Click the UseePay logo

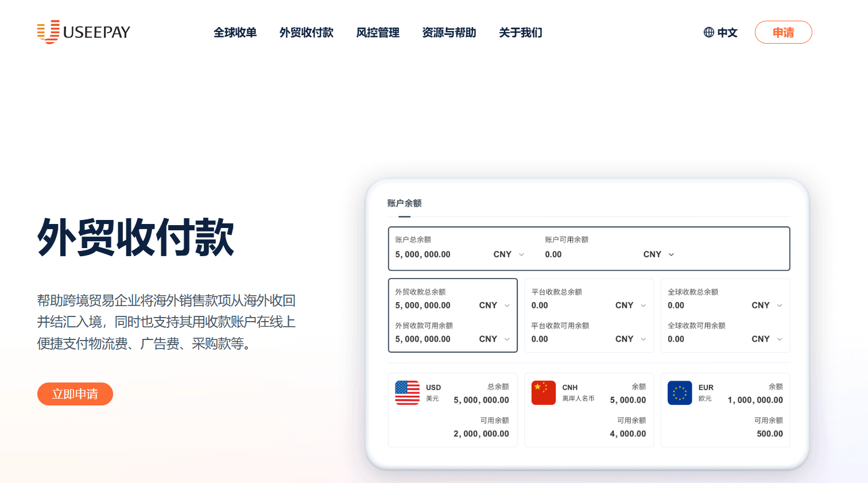(83, 32)
